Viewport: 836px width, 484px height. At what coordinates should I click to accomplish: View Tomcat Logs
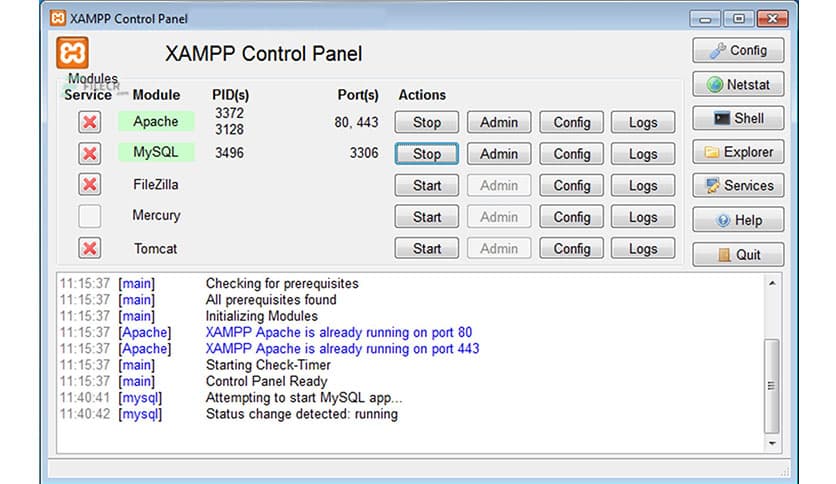pos(643,248)
